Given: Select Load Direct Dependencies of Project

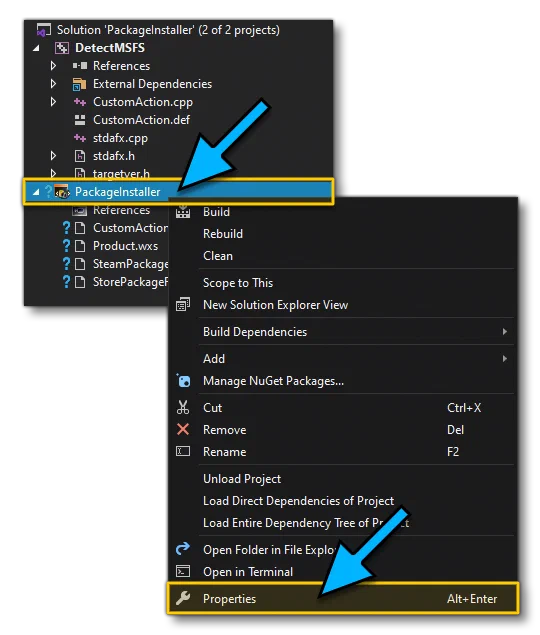Looking at the screenshot, I should click(344, 501).
